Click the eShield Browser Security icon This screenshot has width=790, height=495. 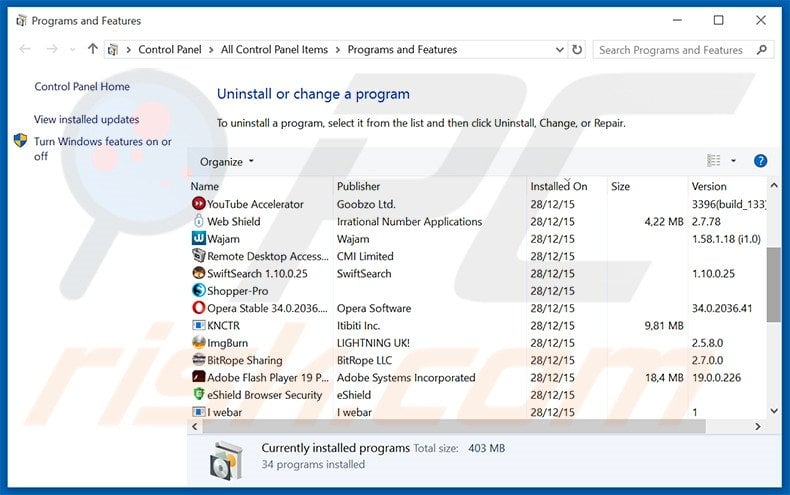pyautogui.click(x=199, y=394)
